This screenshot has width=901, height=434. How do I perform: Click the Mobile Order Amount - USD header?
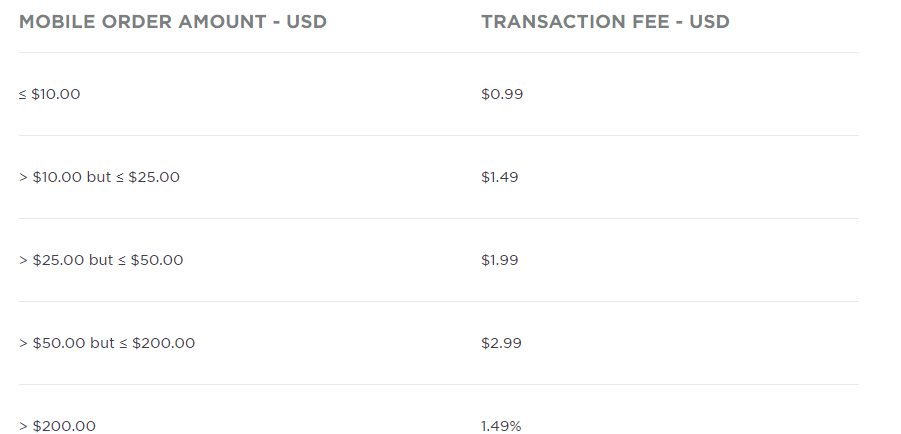[x=173, y=21]
